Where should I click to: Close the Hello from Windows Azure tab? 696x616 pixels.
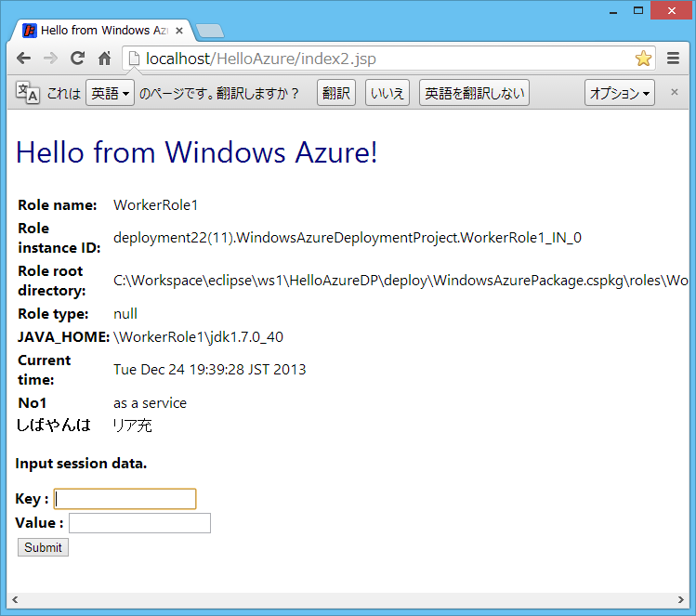(x=179, y=31)
